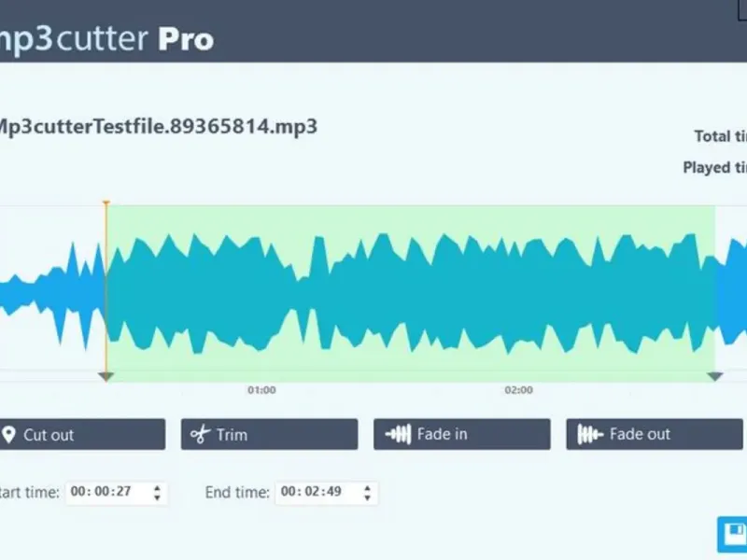Image resolution: width=747 pixels, height=560 pixels.
Task: Click the blue save disk icon
Action: (x=732, y=535)
